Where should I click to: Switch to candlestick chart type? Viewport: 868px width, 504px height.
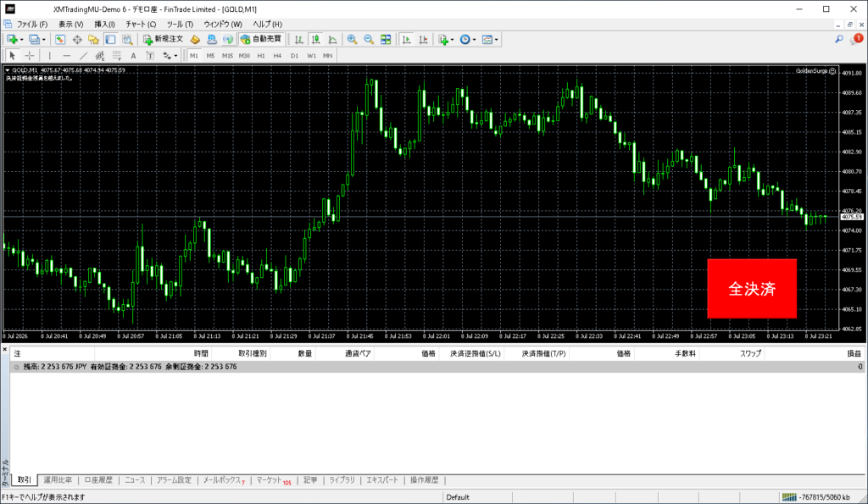315,39
